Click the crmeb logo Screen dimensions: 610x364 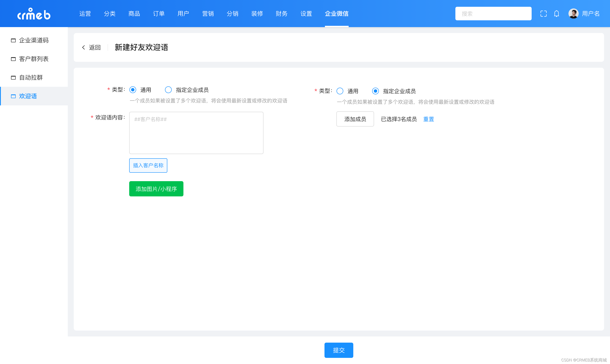[34, 14]
